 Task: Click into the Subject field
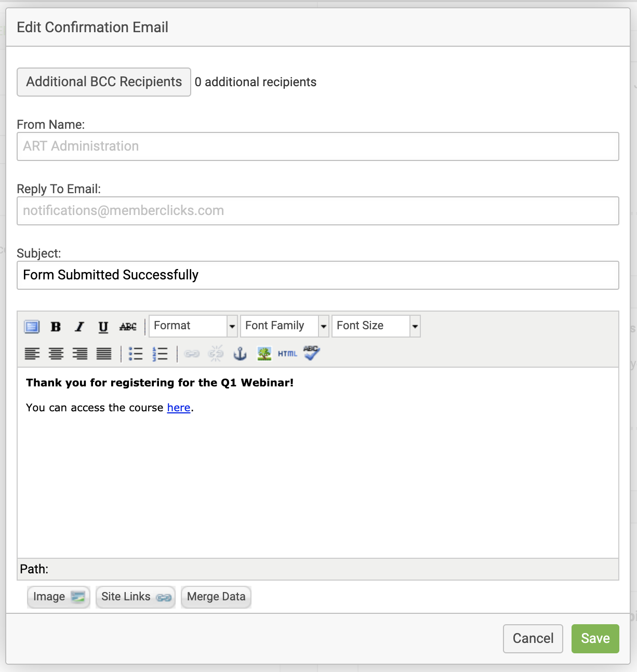pos(317,275)
